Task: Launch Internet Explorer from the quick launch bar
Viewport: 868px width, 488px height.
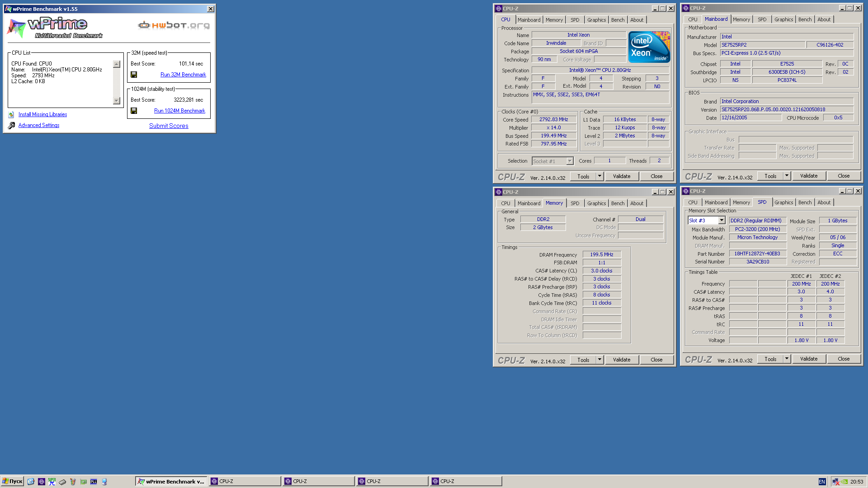Action: click(31, 482)
